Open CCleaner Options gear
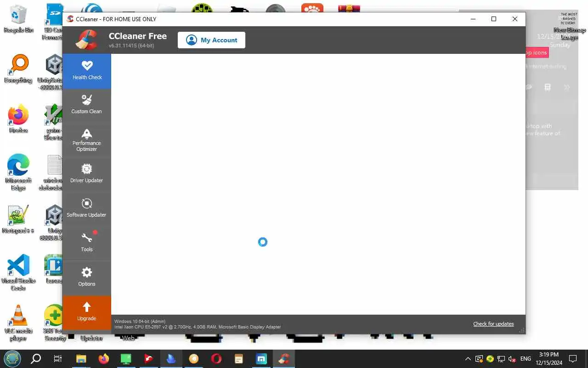588x368 pixels. pyautogui.click(x=86, y=278)
